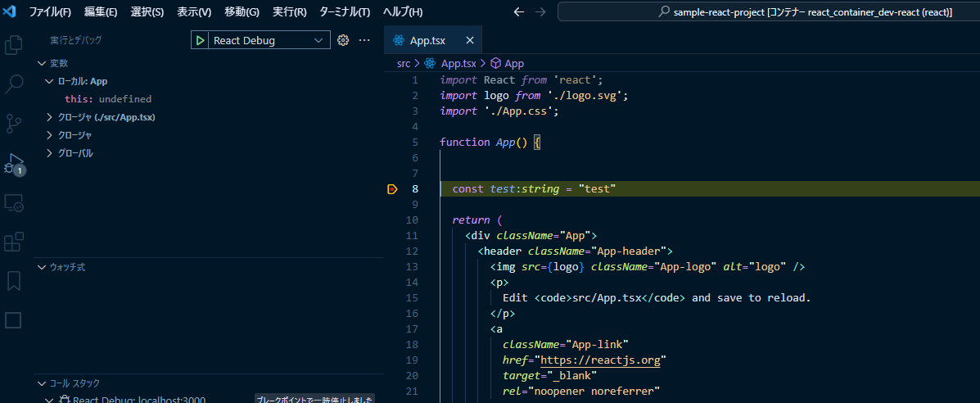Open the ターミナル(T) menu
The image size is (980, 403).
(x=345, y=12)
